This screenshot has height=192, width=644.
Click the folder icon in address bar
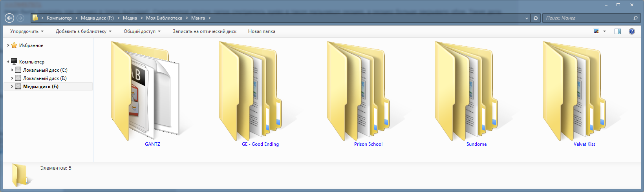click(35, 18)
